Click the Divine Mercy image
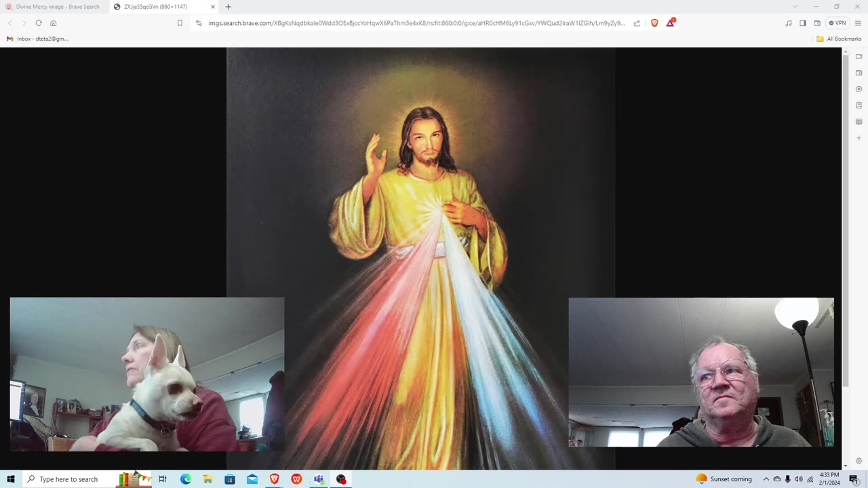Viewport: 868px width, 488px height. click(420, 258)
